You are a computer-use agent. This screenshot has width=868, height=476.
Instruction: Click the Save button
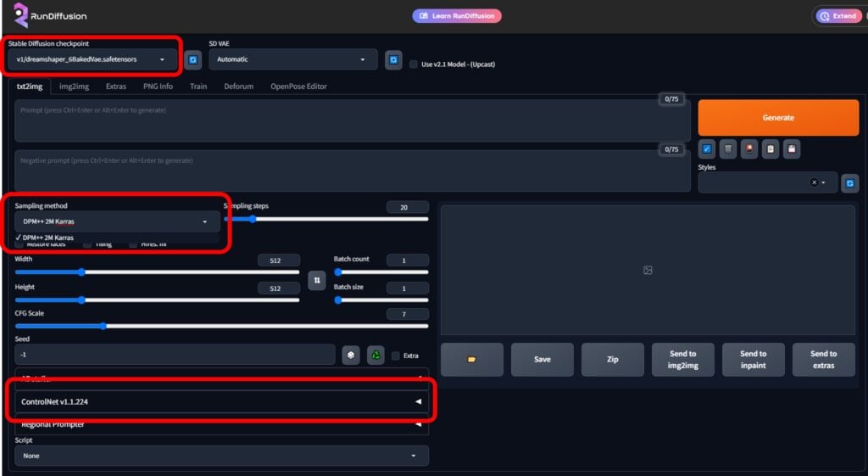(x=542, y=359)
